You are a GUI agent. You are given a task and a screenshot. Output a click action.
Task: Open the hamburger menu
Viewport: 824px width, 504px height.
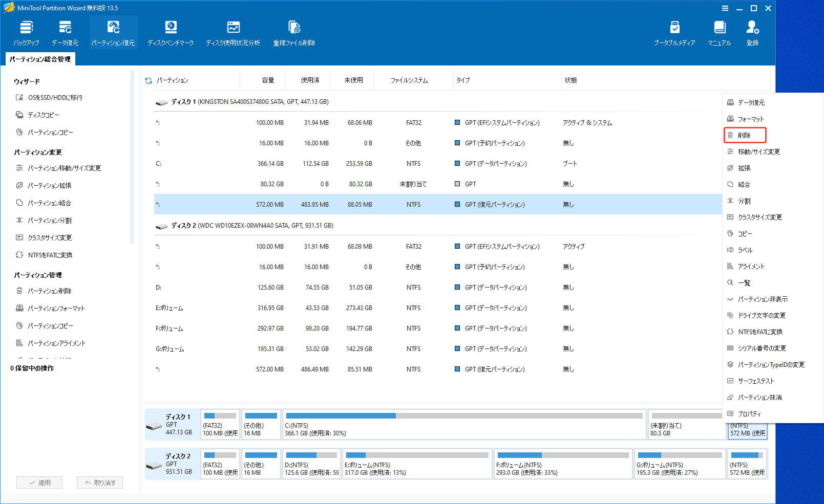(x=725, y=8)
